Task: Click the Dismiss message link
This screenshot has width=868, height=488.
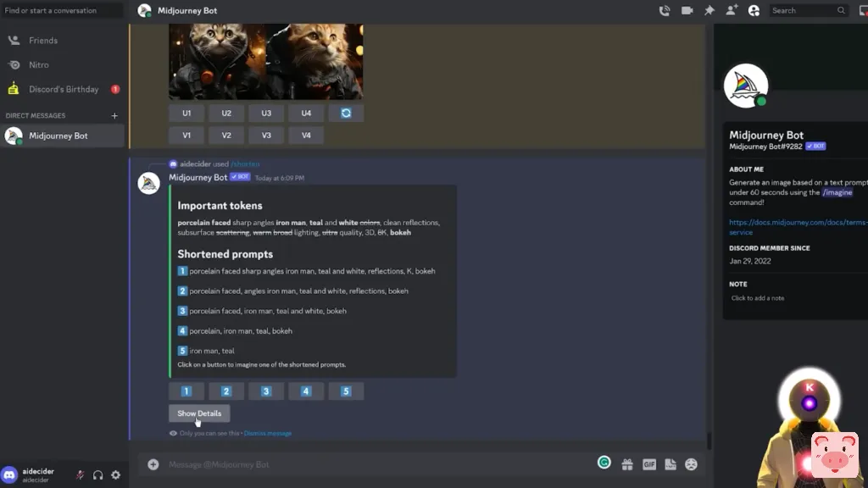Action: pyautogui.click(x=267, y=433)
